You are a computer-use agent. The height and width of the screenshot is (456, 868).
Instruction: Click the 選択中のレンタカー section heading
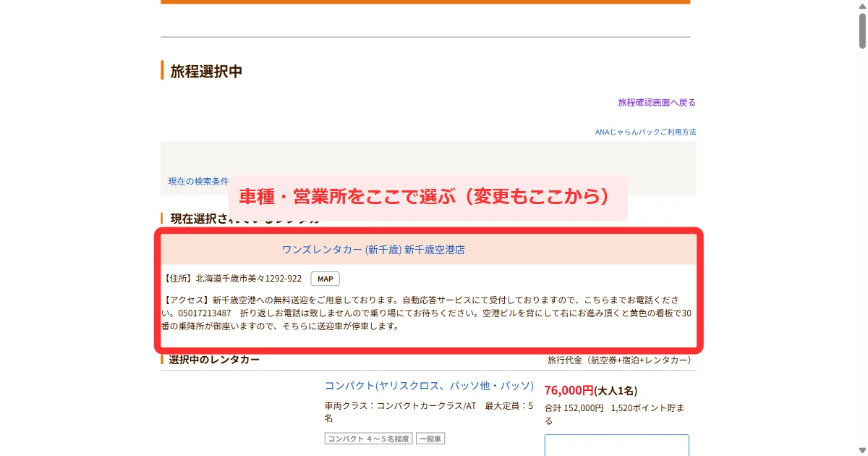pos(214,360)
